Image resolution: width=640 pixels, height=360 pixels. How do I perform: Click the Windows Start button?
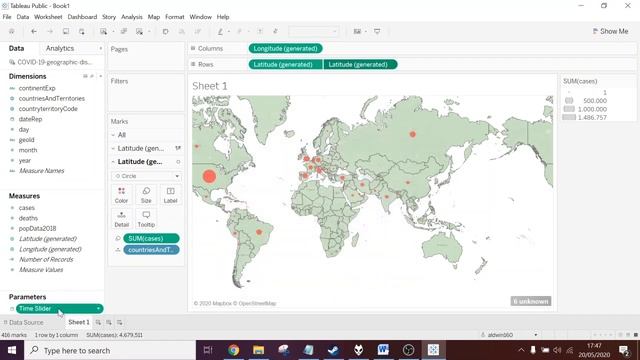(12, 350)
